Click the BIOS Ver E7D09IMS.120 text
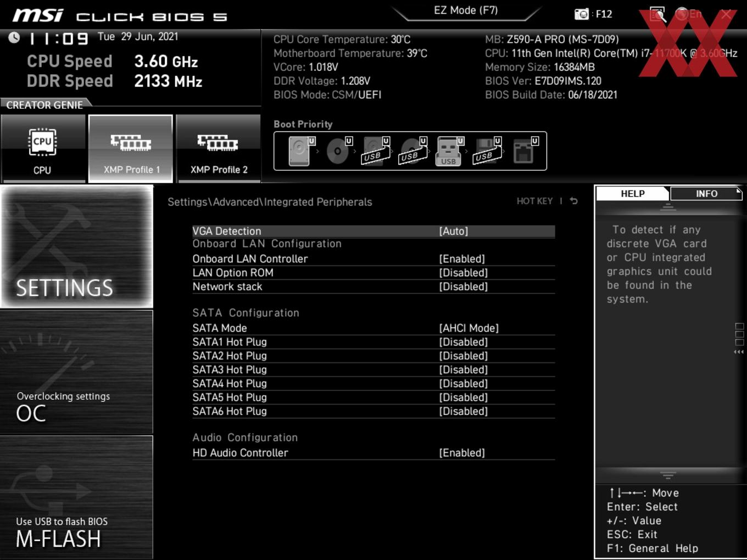Viewport: 747px width, 560px height. 543,81
